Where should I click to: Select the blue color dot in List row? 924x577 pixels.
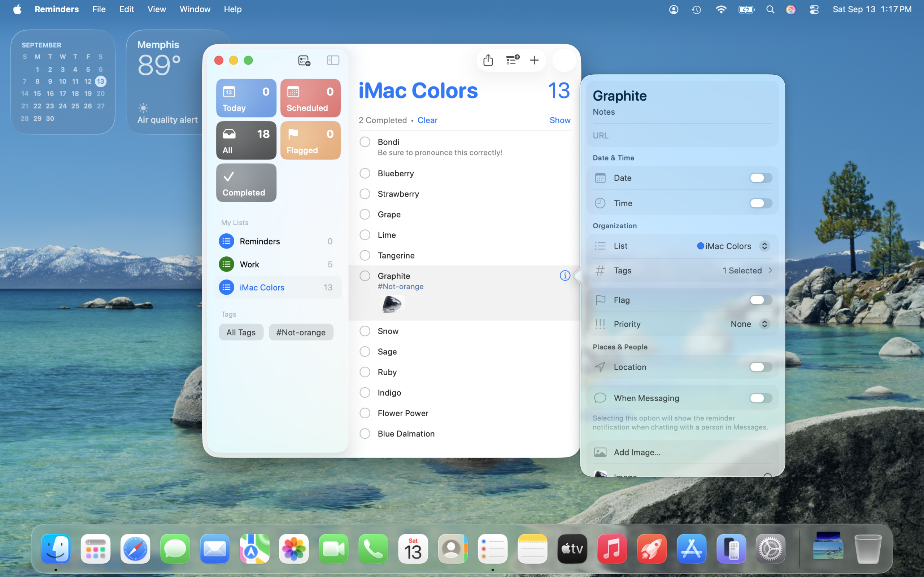pyautogui.click(x=700, y=246)
